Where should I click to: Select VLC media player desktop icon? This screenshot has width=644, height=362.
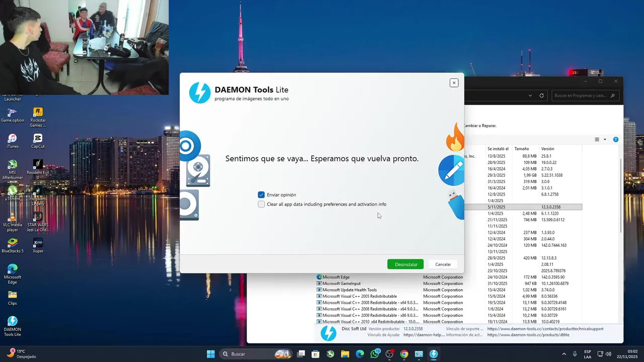(x=12, y=222)
